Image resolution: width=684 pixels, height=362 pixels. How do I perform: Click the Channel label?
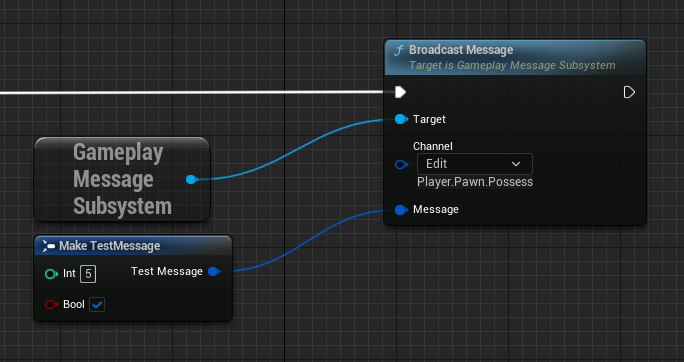click(433, 146)
